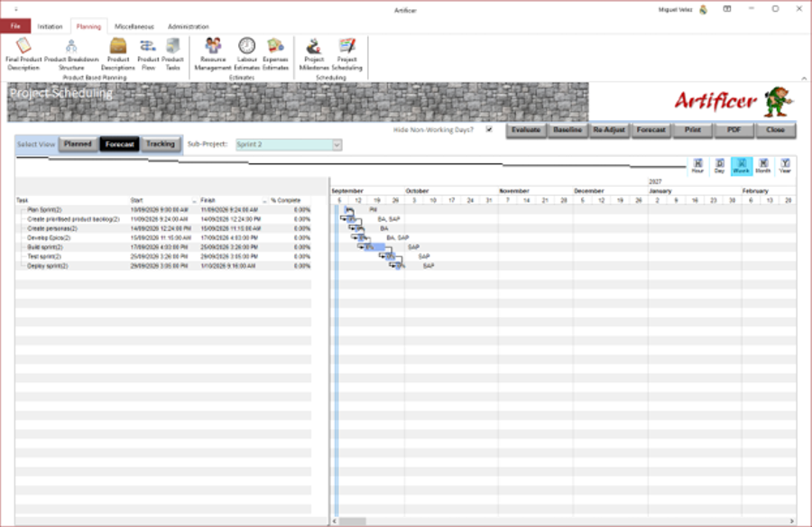Click the Test sprint(2) Gantt bar
This screenshot has height=527, width=812.
[391, 256]
